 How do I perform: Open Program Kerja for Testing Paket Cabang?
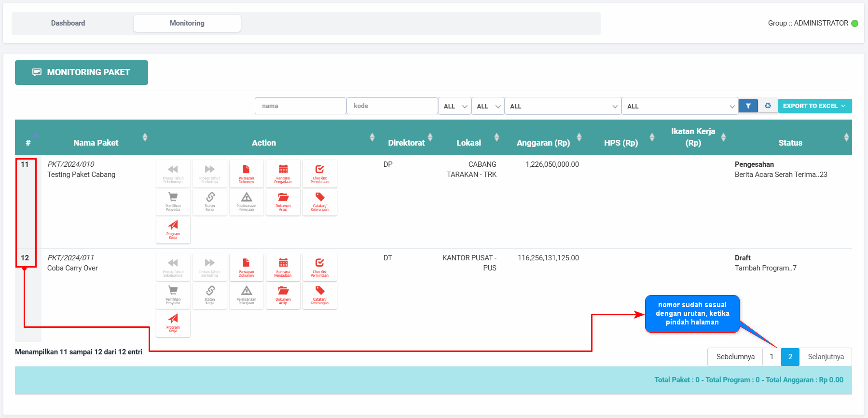tap(173, 229)
